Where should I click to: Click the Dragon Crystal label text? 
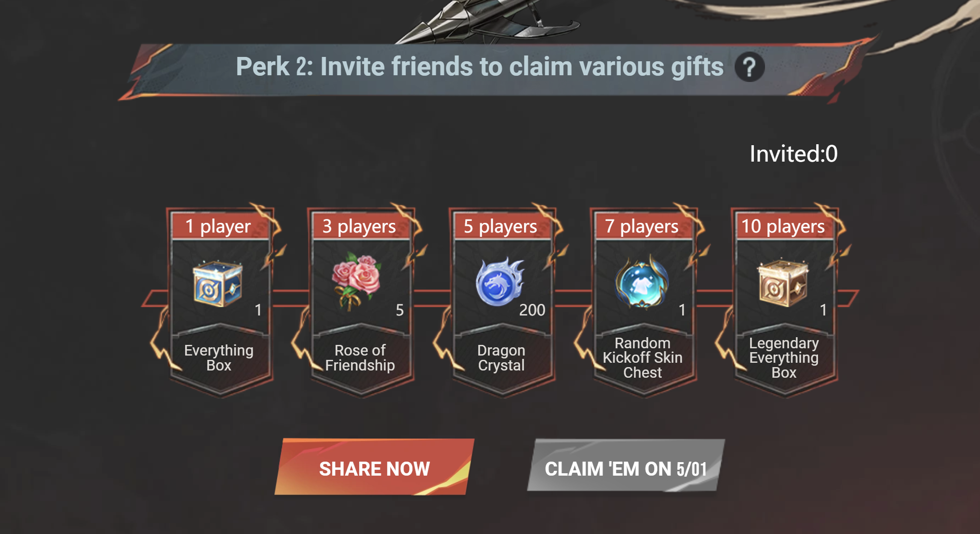point(501,357)
